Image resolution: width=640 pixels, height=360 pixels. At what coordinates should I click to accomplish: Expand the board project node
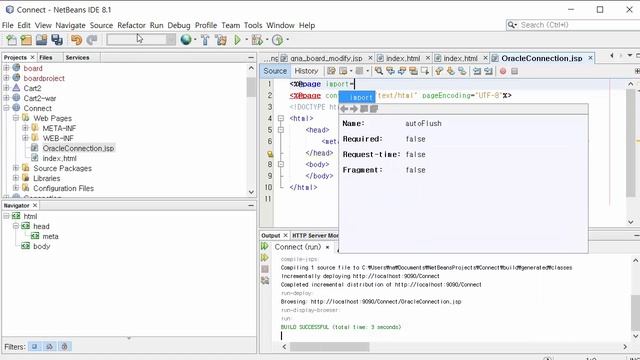(7, 68)
